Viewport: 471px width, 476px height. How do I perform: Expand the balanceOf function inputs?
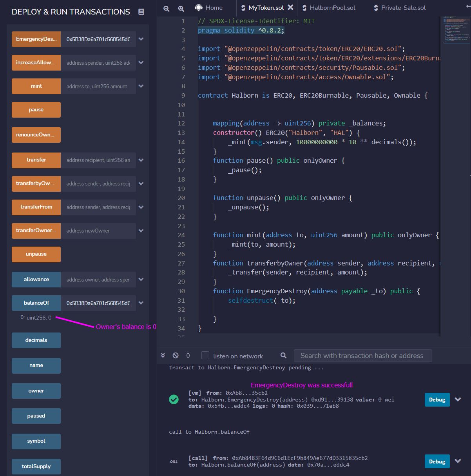coord(141,303)
